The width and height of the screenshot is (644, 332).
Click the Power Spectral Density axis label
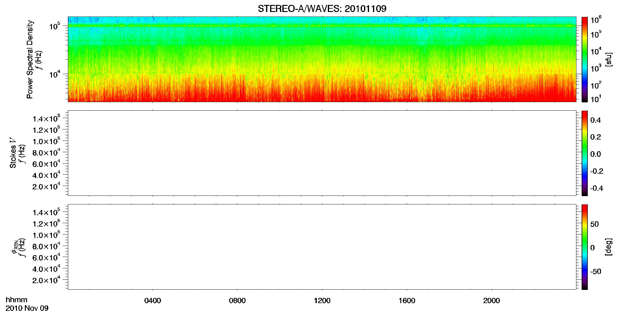click(x=30, y=59)
